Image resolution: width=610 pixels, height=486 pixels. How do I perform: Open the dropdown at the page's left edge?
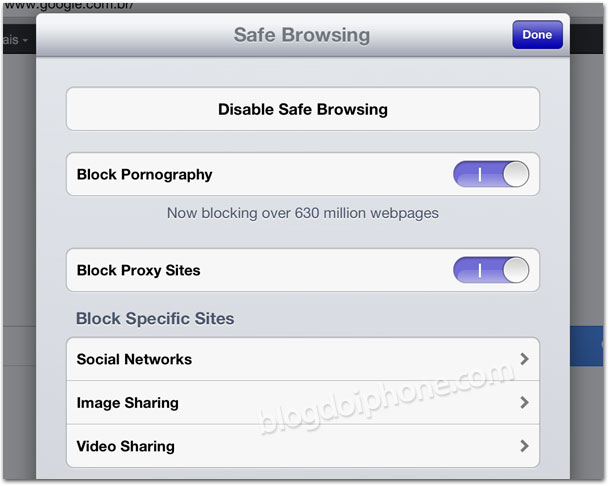click(x=16, y=40)
